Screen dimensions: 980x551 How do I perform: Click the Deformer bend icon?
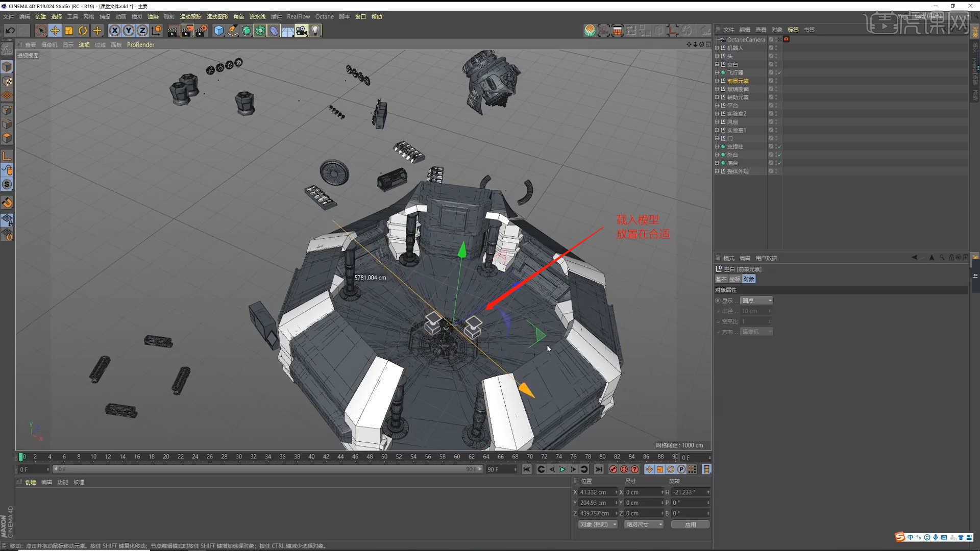tap(274, 31)
